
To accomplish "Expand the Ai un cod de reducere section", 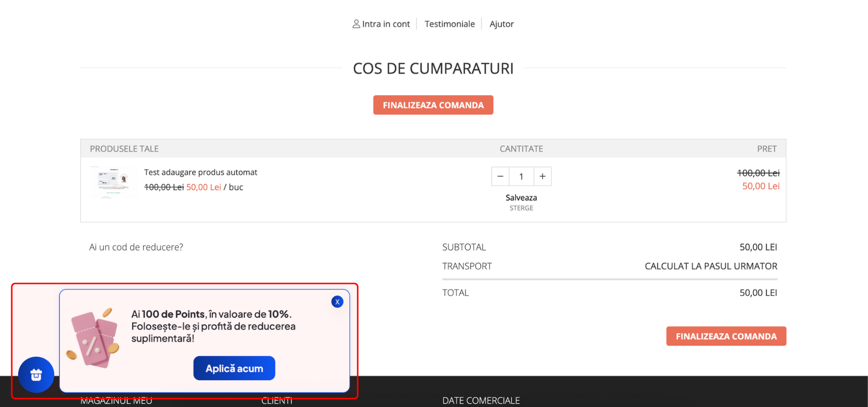I will [x=136, y=247].
